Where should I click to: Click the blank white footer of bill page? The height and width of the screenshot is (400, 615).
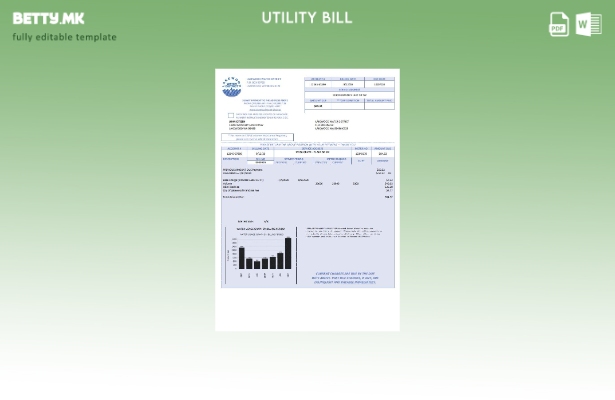[307, 310]
